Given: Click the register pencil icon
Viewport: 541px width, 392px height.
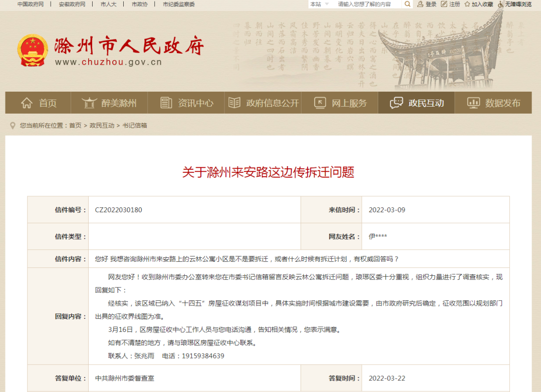Looking at the screenshot, I should click(444, 4).
